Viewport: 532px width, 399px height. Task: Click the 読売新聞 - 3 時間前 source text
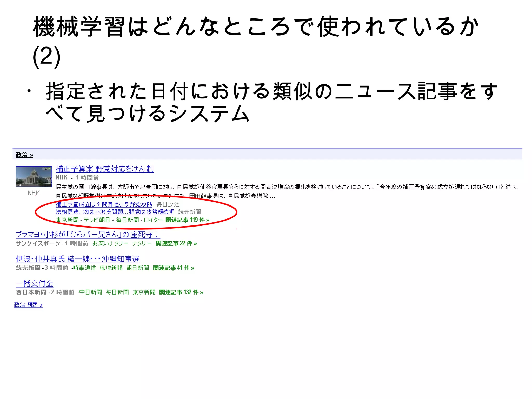(42, 268)
